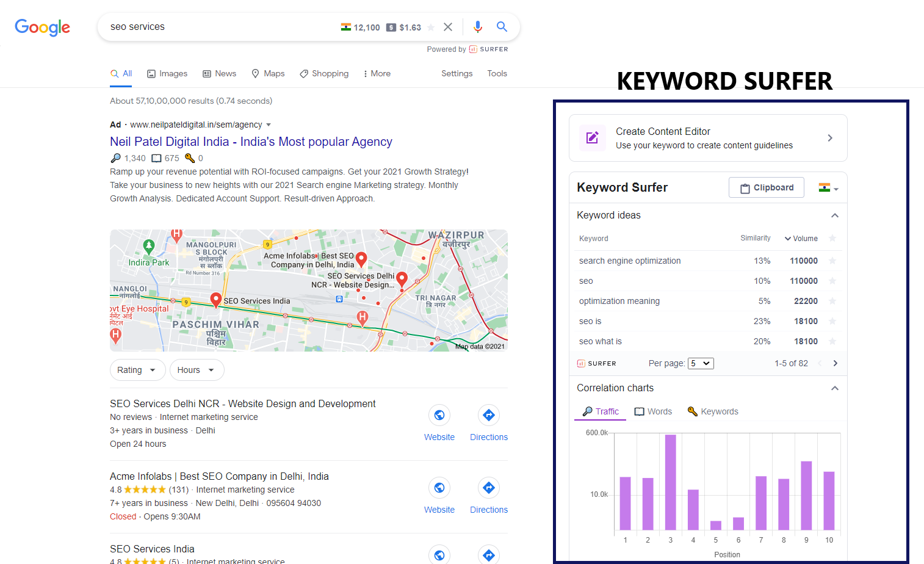Sort keyword ideas by Volume

coord(801,239)
